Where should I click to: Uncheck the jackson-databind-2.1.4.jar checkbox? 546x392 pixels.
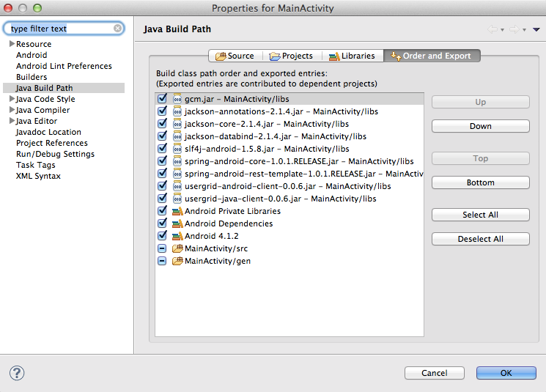162,136
